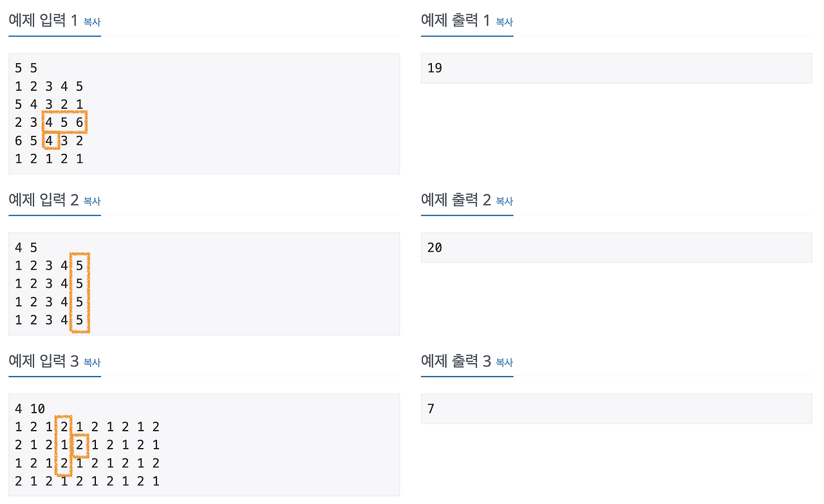
Task: Copy example output 3 via 복사
Action: tap(503, 362)
